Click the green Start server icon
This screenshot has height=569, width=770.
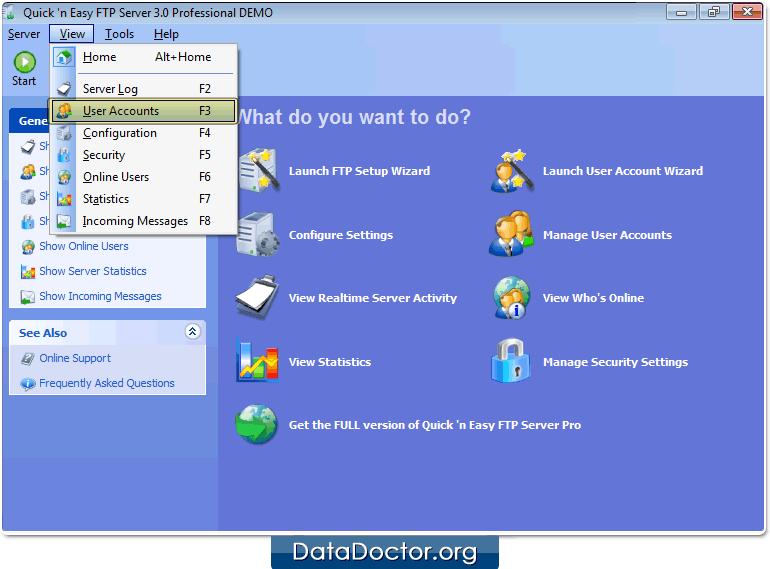[x=25, y=62]
